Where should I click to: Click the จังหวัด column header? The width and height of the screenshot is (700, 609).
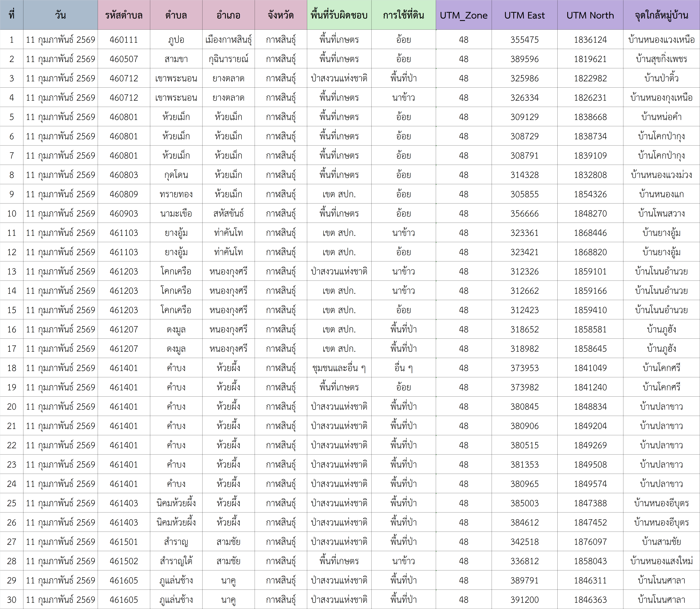pyautogui.click(x=280, y=15)
